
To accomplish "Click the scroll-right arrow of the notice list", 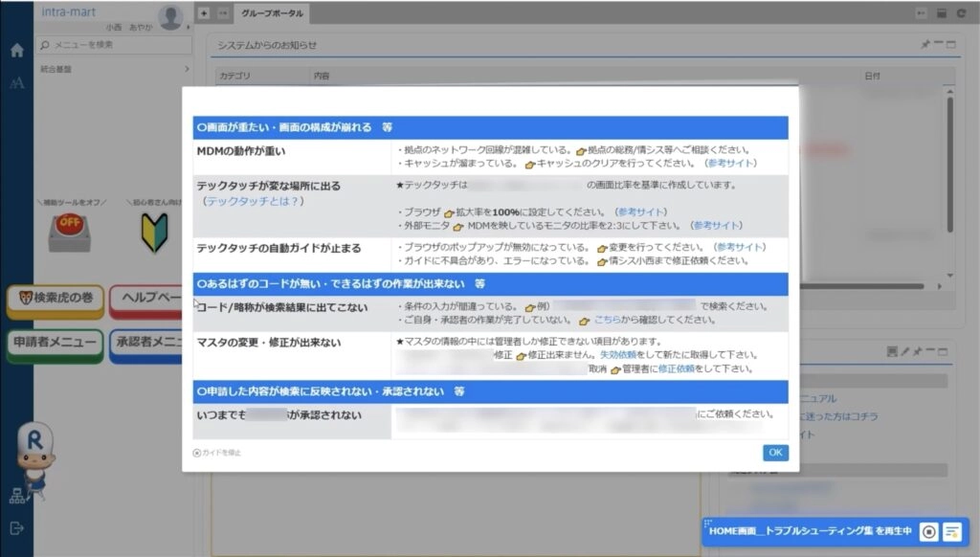I will (940, 286).
